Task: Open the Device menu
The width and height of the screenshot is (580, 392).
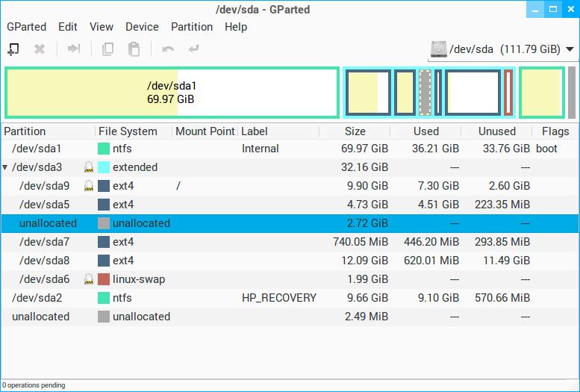Action: click(x=142, y=27)
